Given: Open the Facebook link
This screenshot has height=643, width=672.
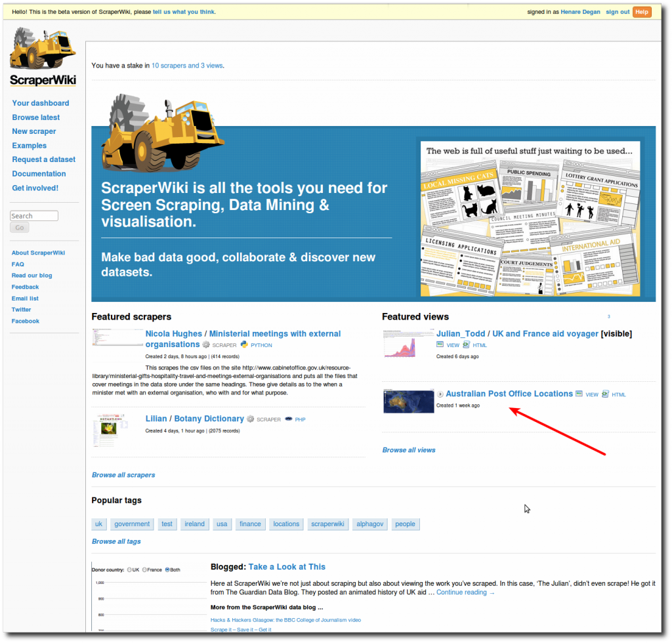Looking at the screenshot, I should click(x=26, y=321).
